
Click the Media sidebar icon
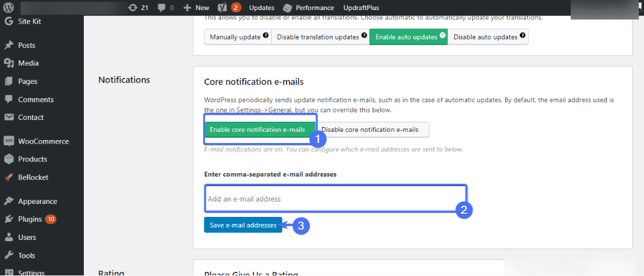click(x=8, y=63)
